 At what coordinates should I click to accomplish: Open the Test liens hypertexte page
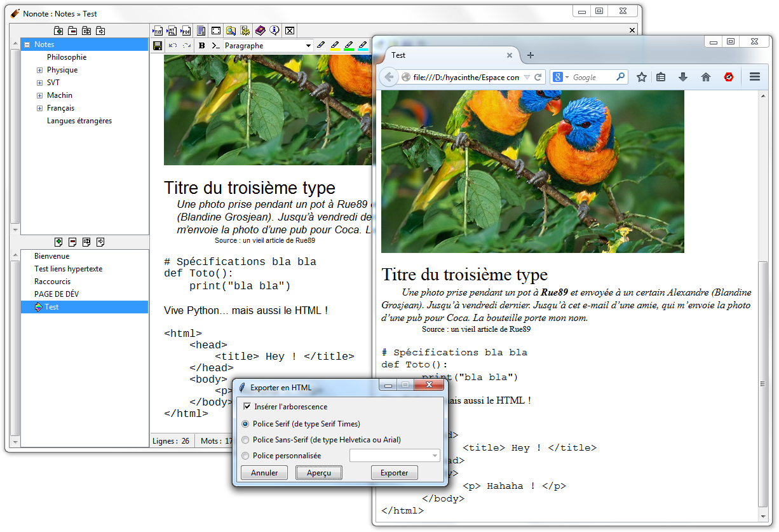[68, 269]
